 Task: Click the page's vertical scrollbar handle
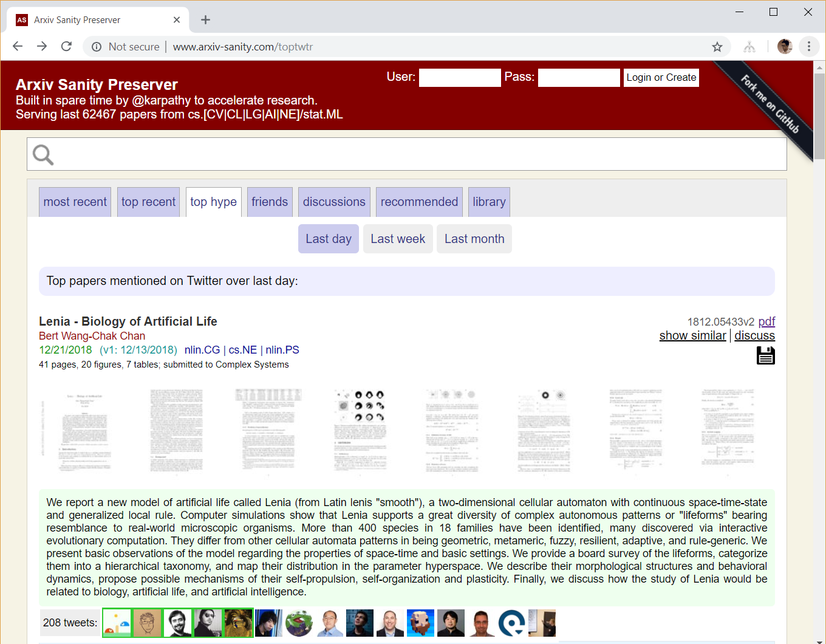(819, 115)
